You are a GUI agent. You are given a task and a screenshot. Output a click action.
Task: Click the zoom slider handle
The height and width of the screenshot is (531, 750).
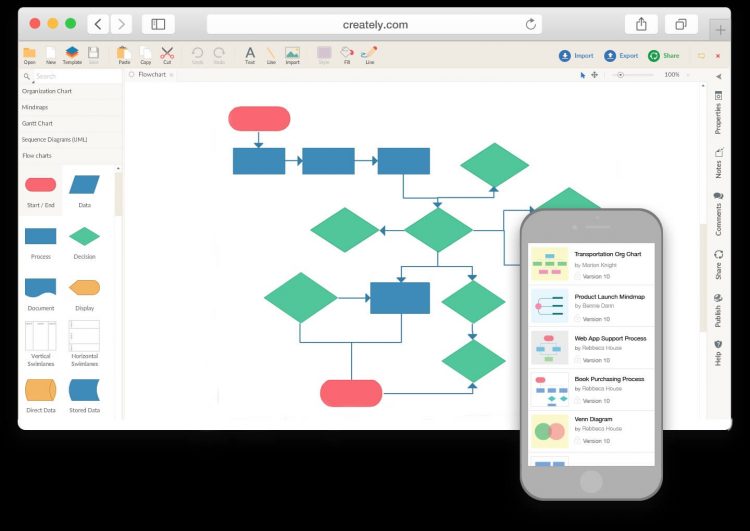pyautogui.click(x=620, y=75)
